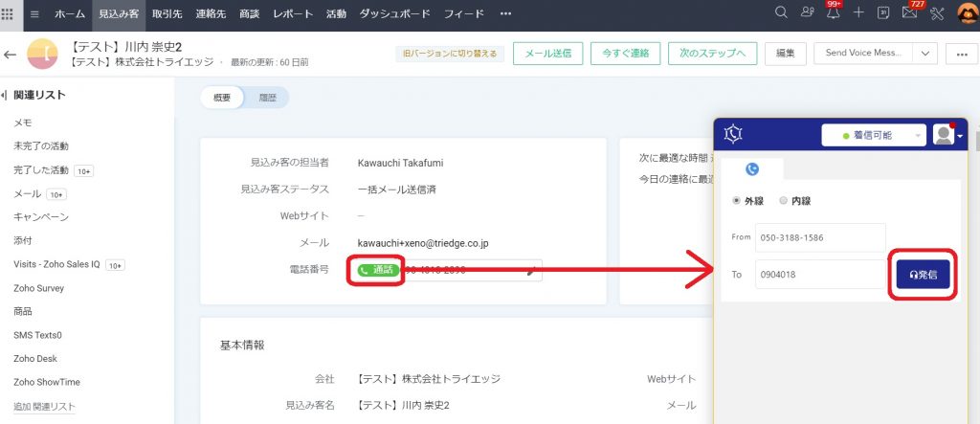Select the 外線 radio button

coord(736,201)
